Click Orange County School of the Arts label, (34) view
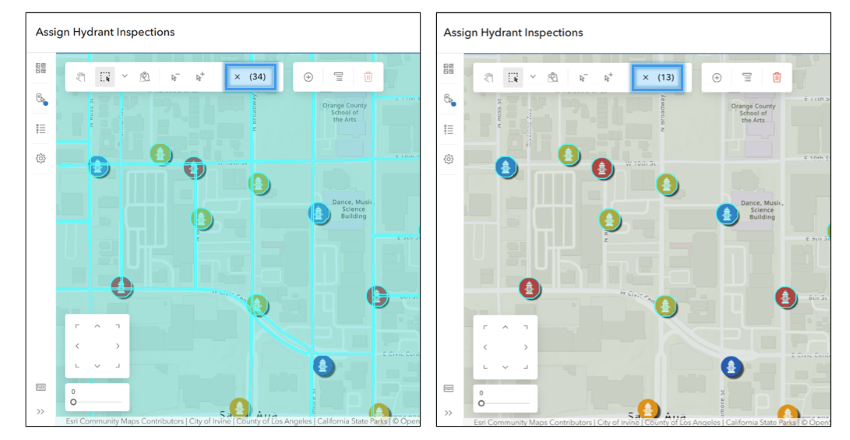Screen dimensions: 850x440 coord(345,112)
